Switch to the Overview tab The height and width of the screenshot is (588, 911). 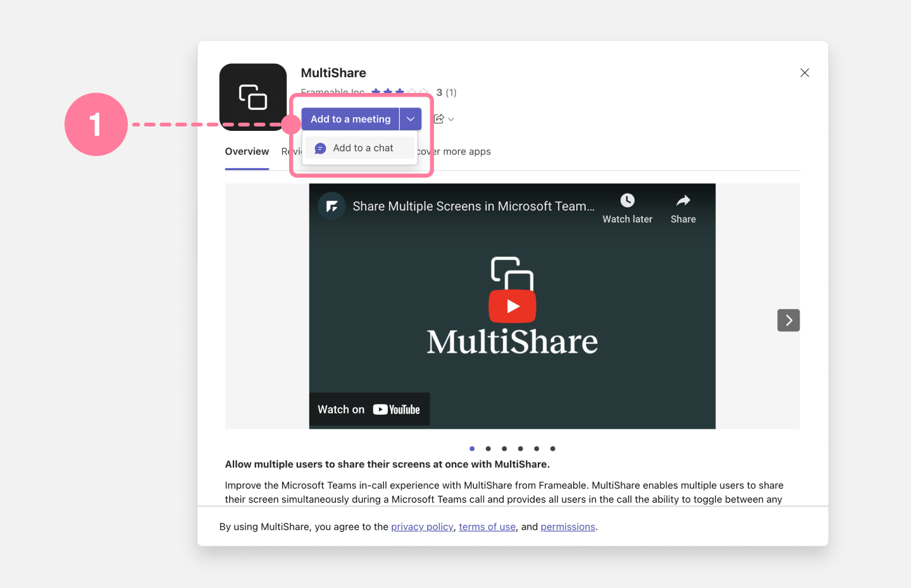247,151
